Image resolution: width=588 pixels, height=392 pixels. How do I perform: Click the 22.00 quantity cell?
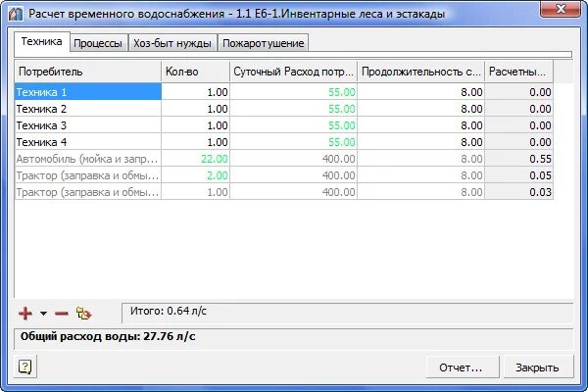tap(195, 159)
